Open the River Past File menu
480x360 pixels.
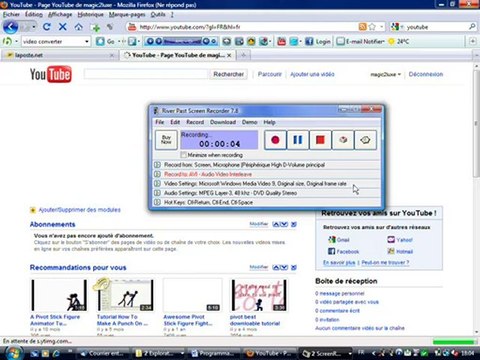[x=160, y=122]
